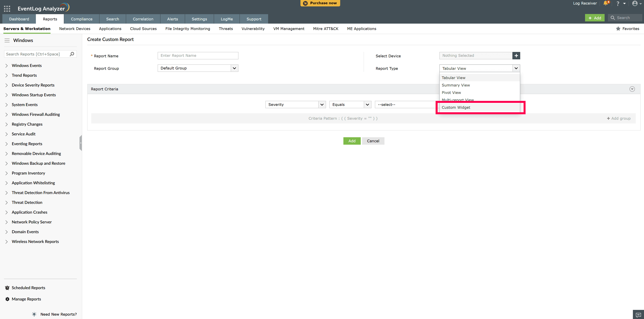644x319 pixels.
Task: Open the help question mark menu
Action: 618,4
